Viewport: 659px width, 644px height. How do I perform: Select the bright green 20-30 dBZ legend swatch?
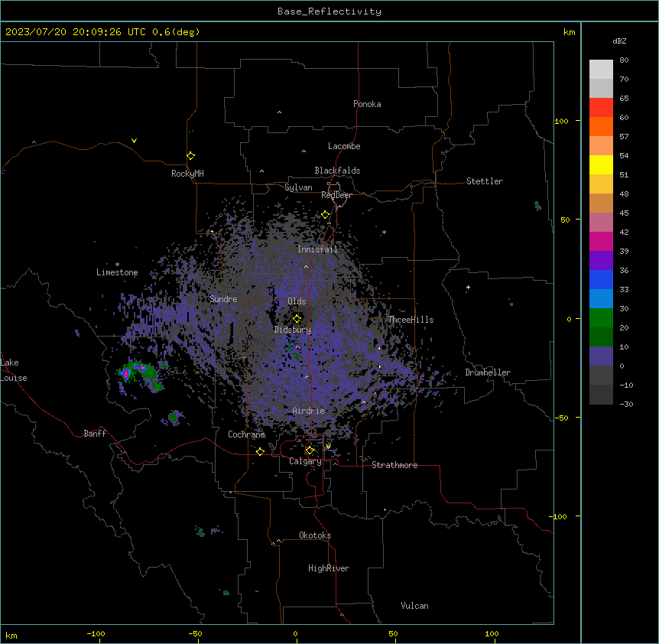(x=601, y=318)
